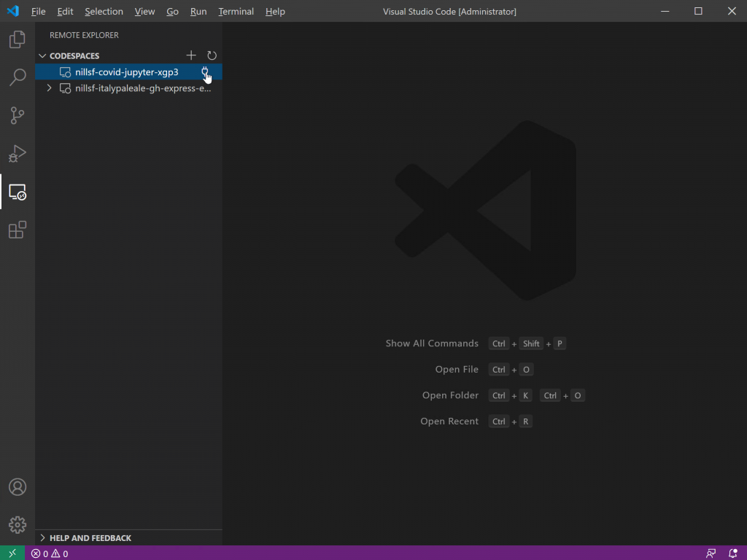This screenshot has height=560, width=747.
Task: Open the Selection menu
Action: coord(104,12)
